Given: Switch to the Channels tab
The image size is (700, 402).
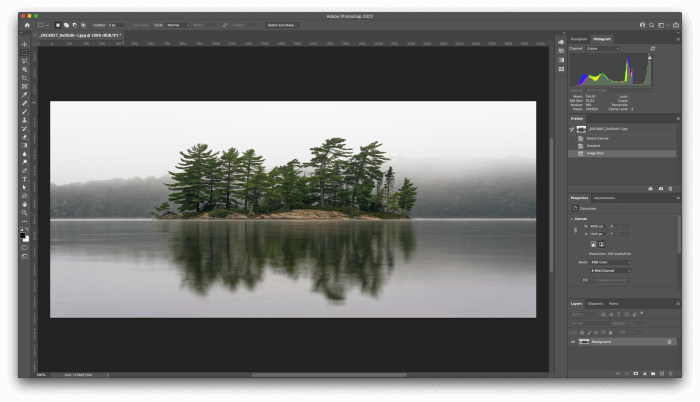Looking at the screenshot, I should coord(595,303).
